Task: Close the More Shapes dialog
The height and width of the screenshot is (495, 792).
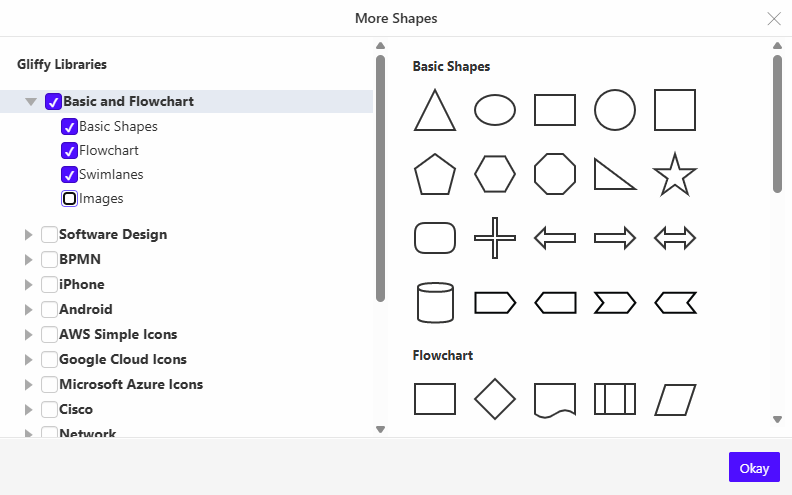Action: [x=774, y=18]
